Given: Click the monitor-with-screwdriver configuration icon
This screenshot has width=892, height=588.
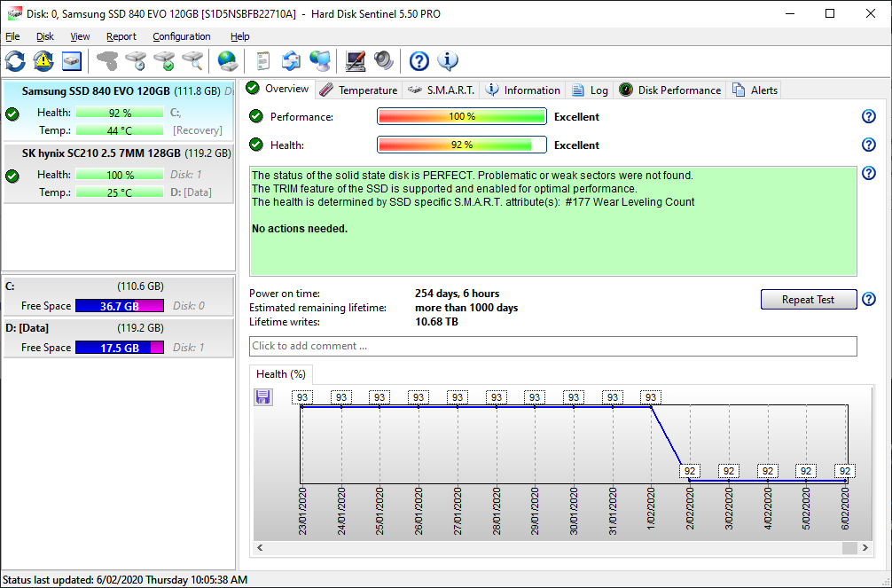Looking at the screenshot, I should 356,61.
